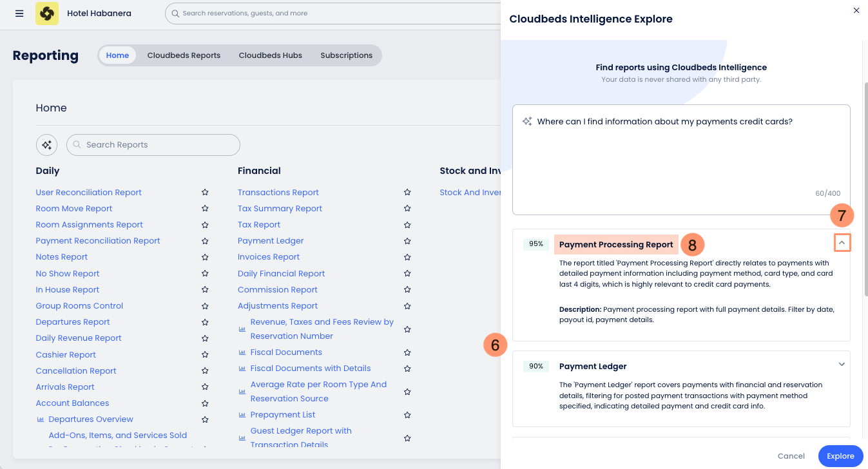Click star next to Prepayment List
Screen dimensions: 868x469
[407, 415]
